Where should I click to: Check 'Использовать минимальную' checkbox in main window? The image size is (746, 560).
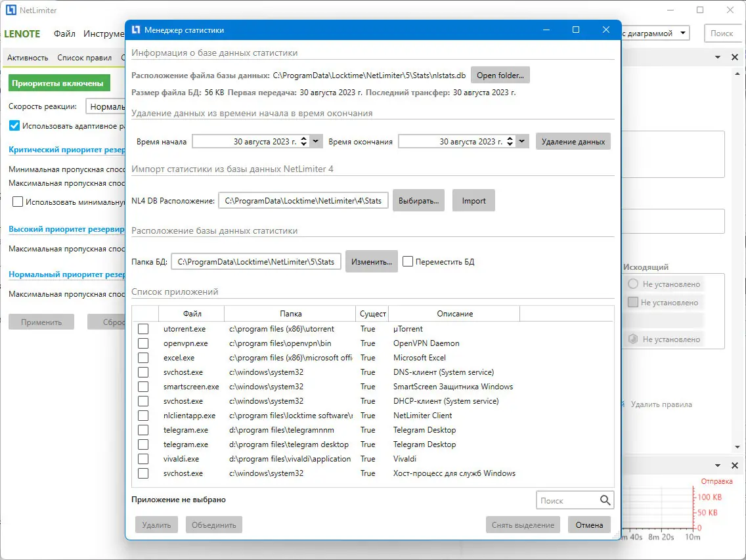pyautogui.click(x=18, y=202)
